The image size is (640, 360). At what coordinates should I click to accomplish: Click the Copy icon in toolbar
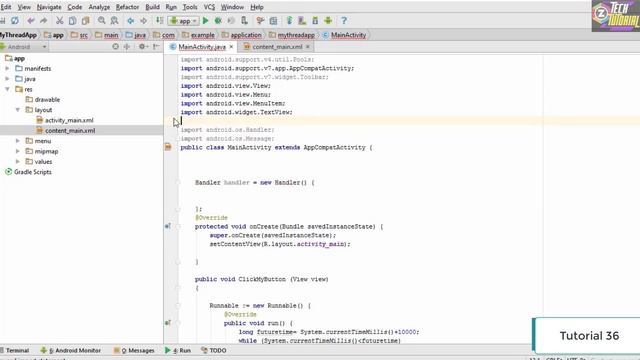point(73,20)
